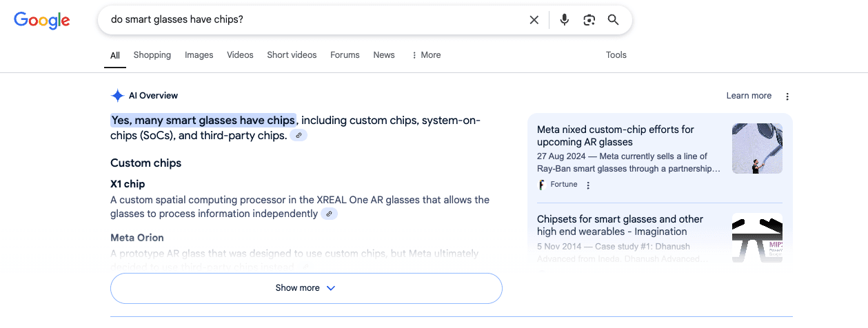Open the Tools options
The height and width of the screenshot is (328, 868).
tap(616, 55)
